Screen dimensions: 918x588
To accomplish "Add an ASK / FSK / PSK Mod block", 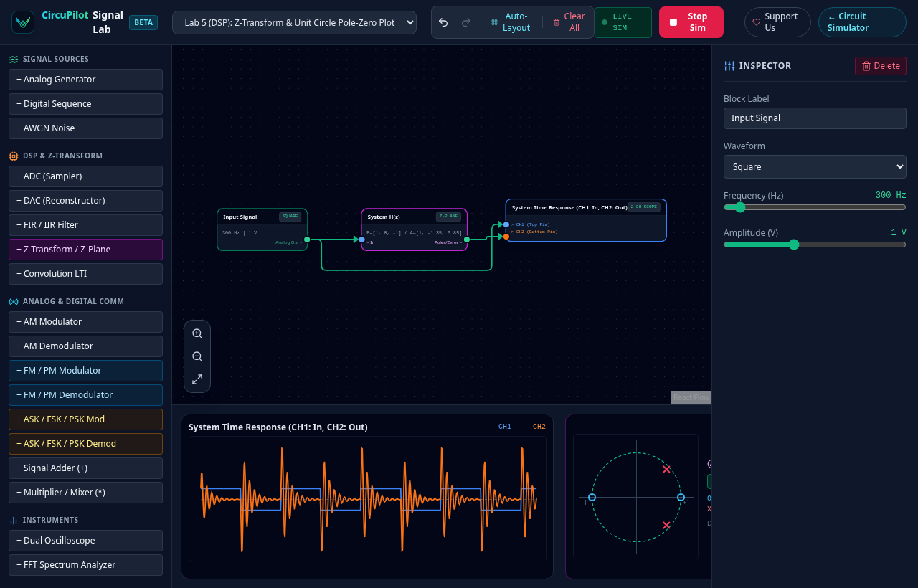I will pos(85,419).
